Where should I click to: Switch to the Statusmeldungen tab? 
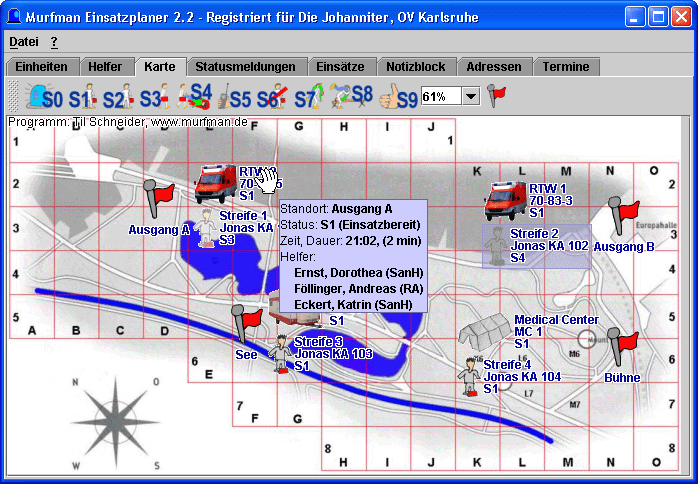pos(245,67)
